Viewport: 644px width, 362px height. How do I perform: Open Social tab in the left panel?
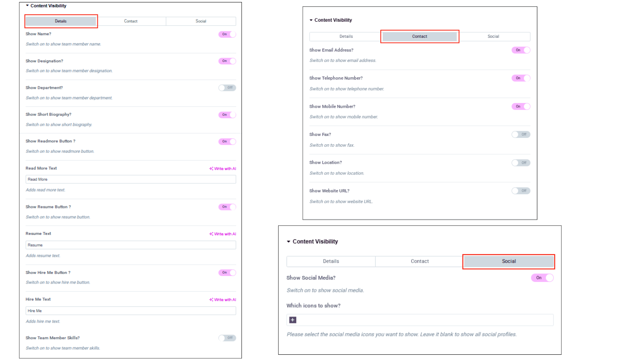pos(201,21)
